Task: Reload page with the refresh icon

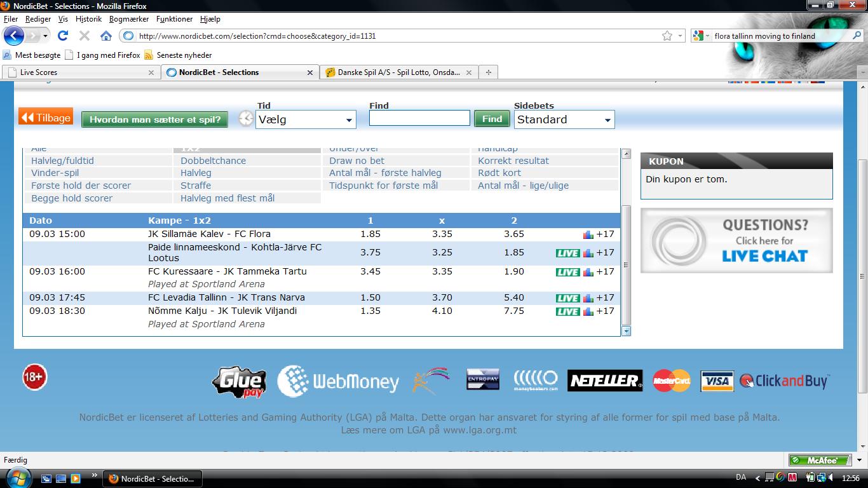Action: pyautogui.click(x=63, y=36)
